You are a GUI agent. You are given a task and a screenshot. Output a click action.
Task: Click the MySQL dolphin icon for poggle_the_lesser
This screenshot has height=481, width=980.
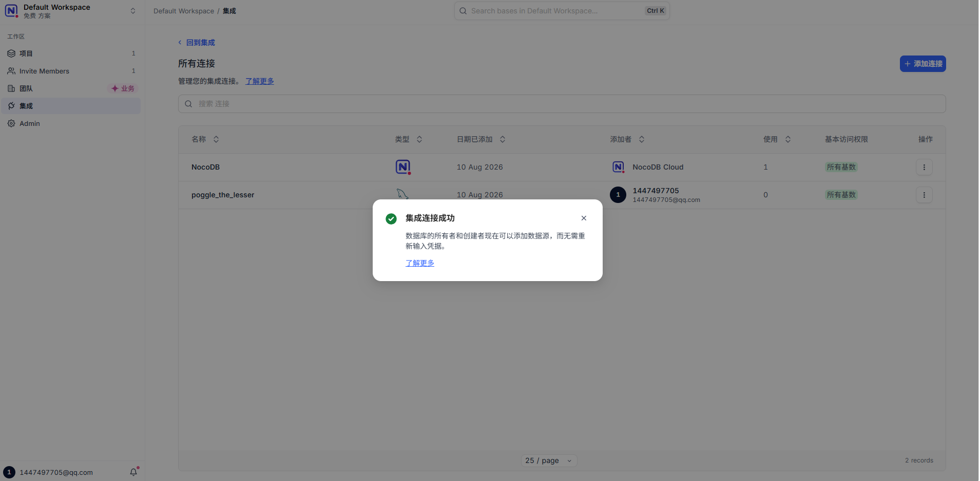click(x=402, y=194)
